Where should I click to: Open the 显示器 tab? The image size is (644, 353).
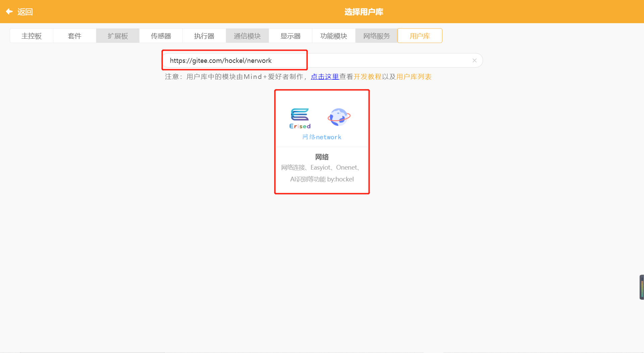pyautogui.click(x=290, y=36)
